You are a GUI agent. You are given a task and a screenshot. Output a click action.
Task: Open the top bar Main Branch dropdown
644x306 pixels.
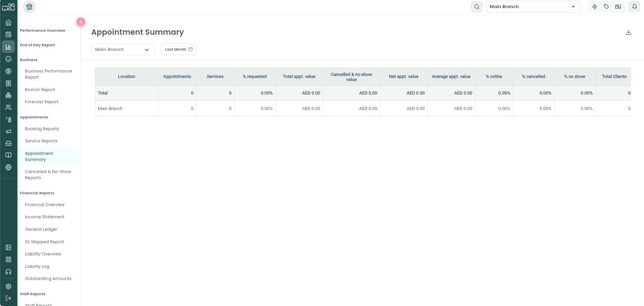pyautogui.click(x=533, y=7)
